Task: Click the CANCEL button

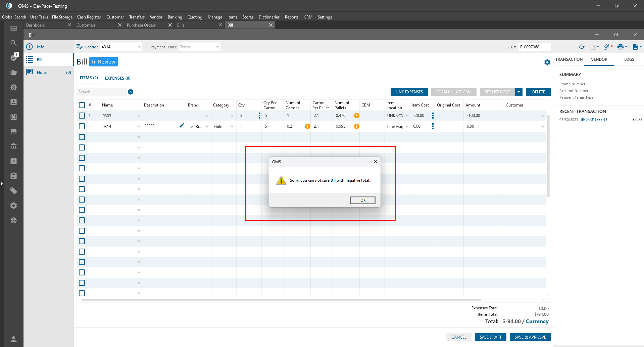Action: 459,337
